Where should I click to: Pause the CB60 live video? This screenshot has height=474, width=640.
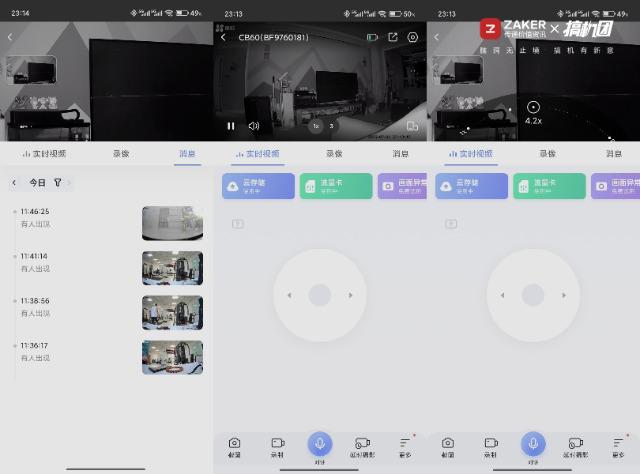click(231, 126)
